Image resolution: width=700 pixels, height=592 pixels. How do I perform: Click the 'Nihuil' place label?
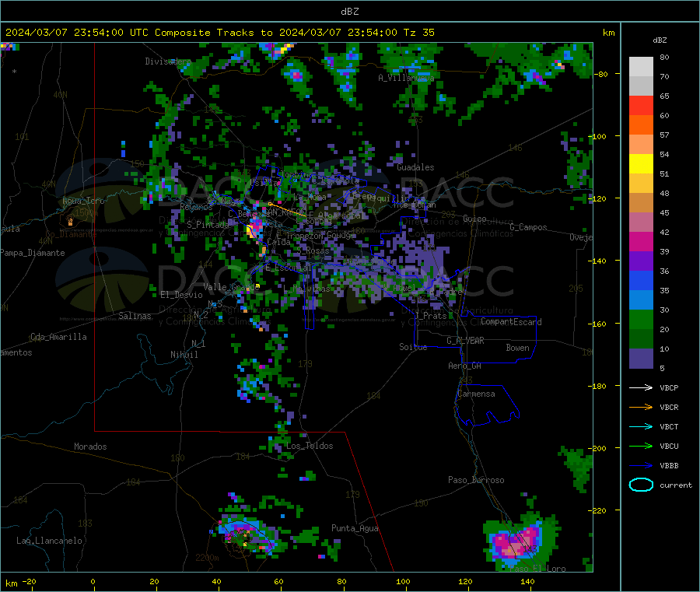(x=184, y=355)
